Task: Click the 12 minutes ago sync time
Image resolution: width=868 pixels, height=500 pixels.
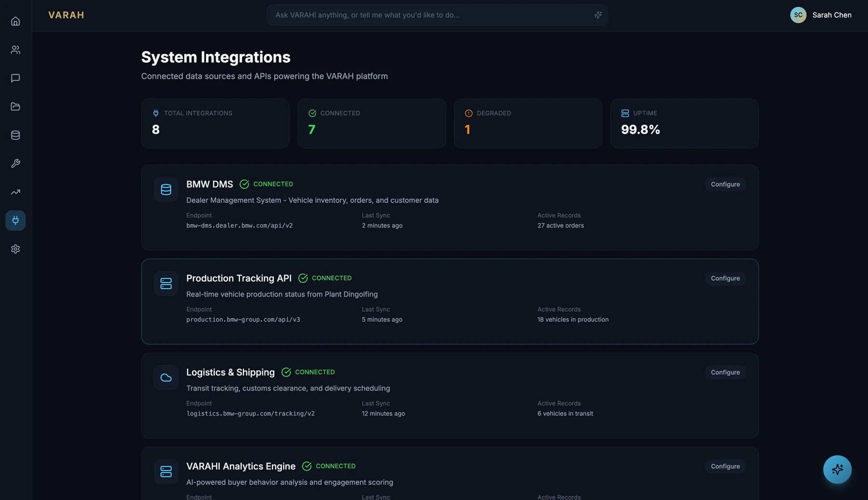Action: [x=383, y=414]
